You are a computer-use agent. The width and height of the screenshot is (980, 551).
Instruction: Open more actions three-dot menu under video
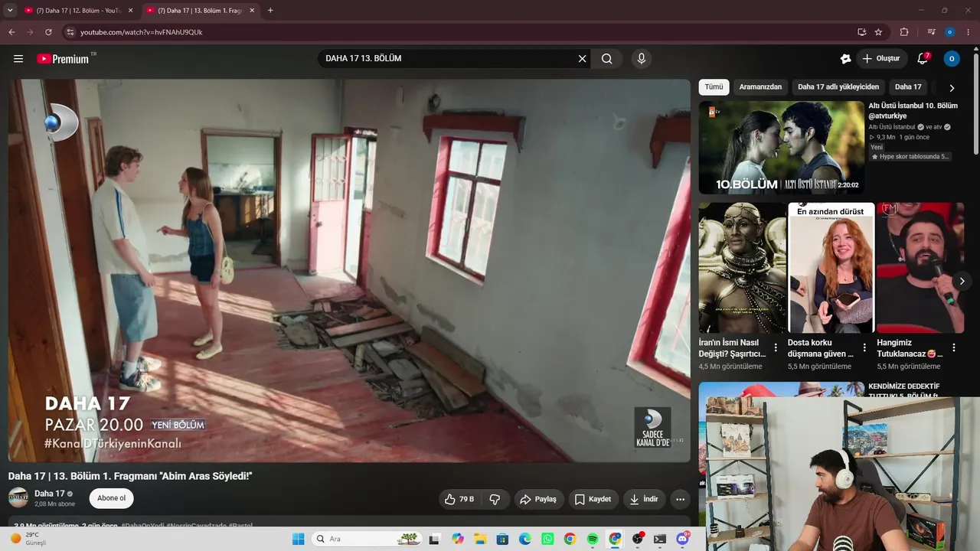pos(680,499)
